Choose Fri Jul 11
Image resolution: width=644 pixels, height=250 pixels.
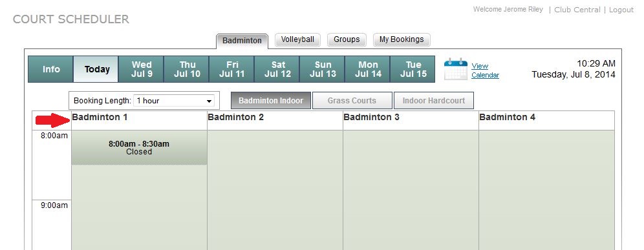click(232, 69)
